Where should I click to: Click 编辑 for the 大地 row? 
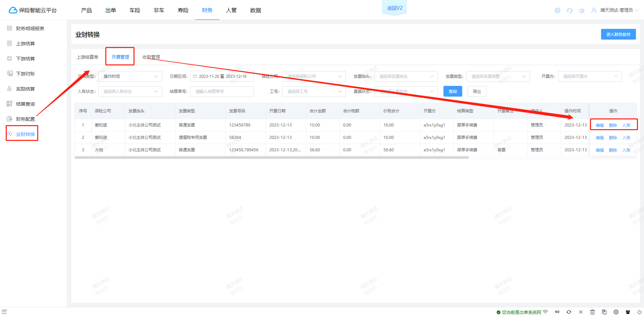coord(600,150)
